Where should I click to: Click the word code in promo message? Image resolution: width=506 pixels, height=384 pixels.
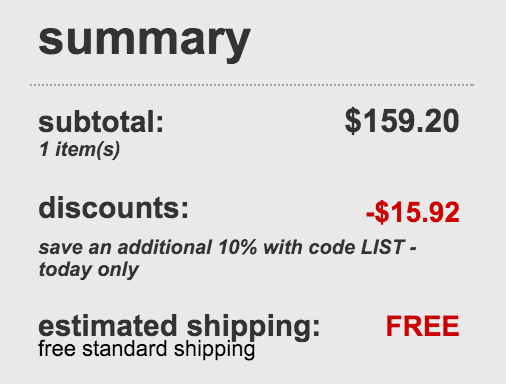pyautogui.click(x=332, y=247)
